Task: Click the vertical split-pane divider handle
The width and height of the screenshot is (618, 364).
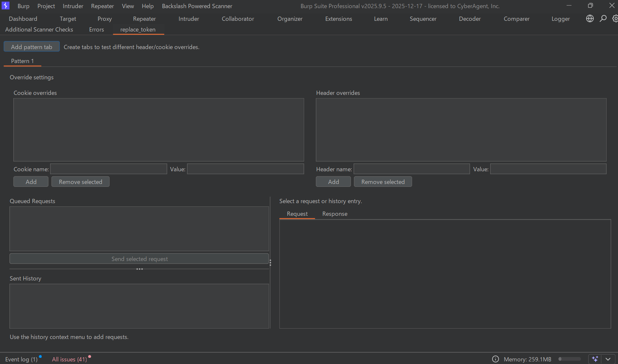Action: 270,263
